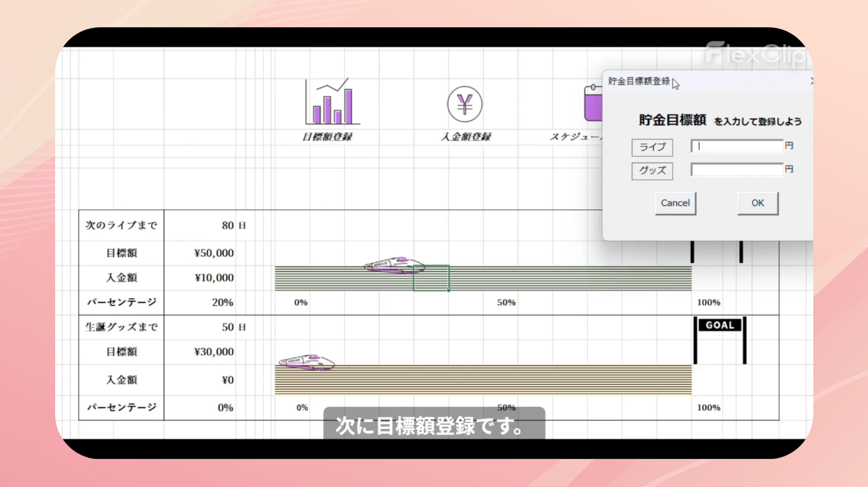Click the bar chart 目標額登録 icon

(x=332, y=102)
